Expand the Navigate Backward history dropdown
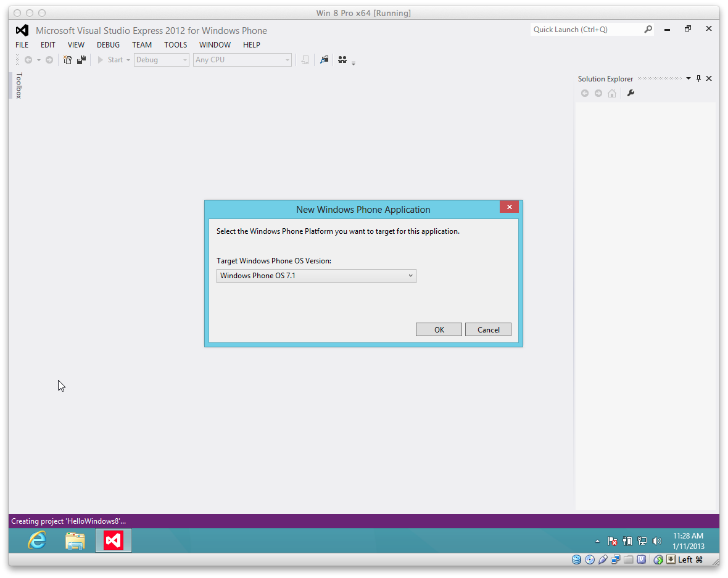The height and width of the screenshot is (578, 728). 38,60
